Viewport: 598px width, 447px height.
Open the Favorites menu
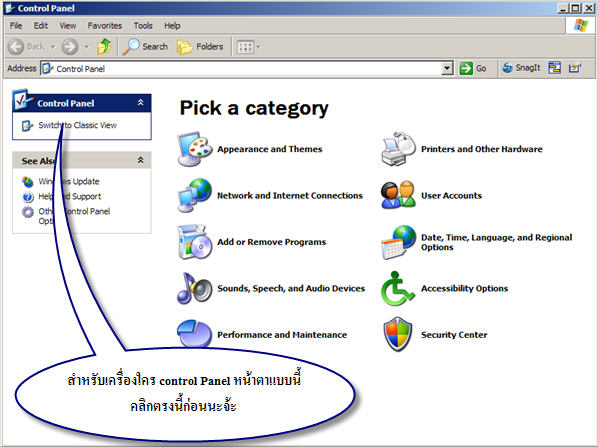[x=105, y=26]
